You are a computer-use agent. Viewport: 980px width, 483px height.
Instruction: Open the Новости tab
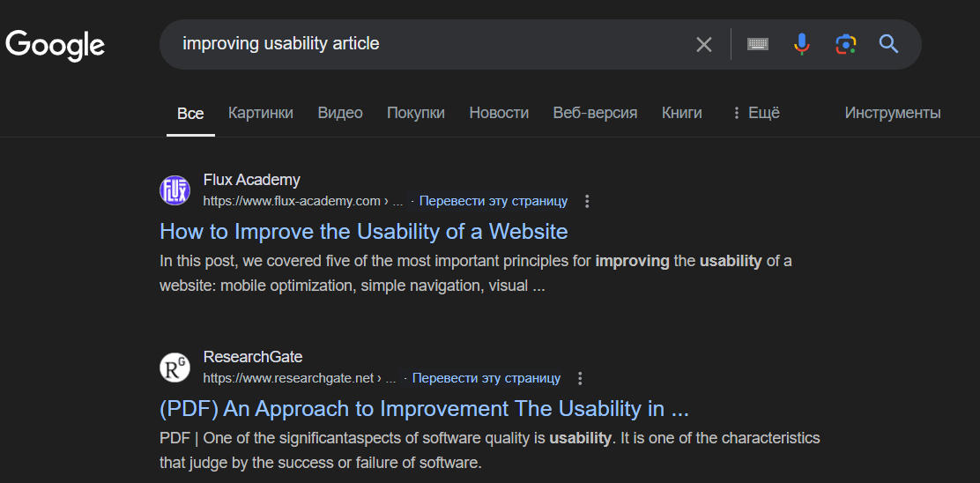(499, 113)
